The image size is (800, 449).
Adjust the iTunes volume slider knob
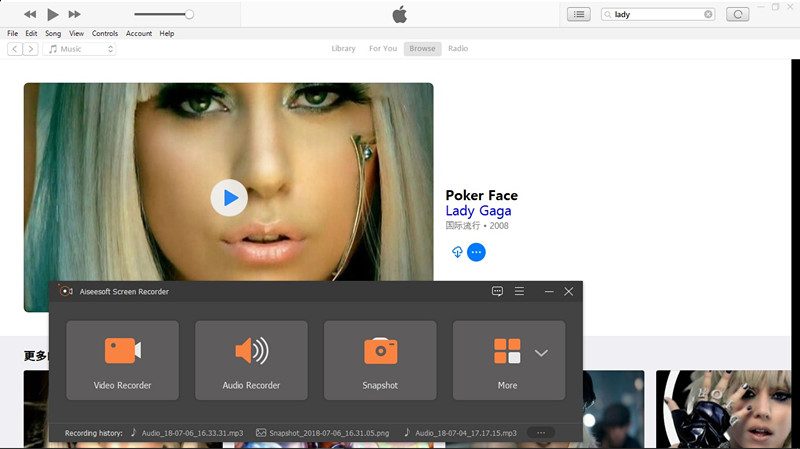pyautogui.click(x=189, y=14)
